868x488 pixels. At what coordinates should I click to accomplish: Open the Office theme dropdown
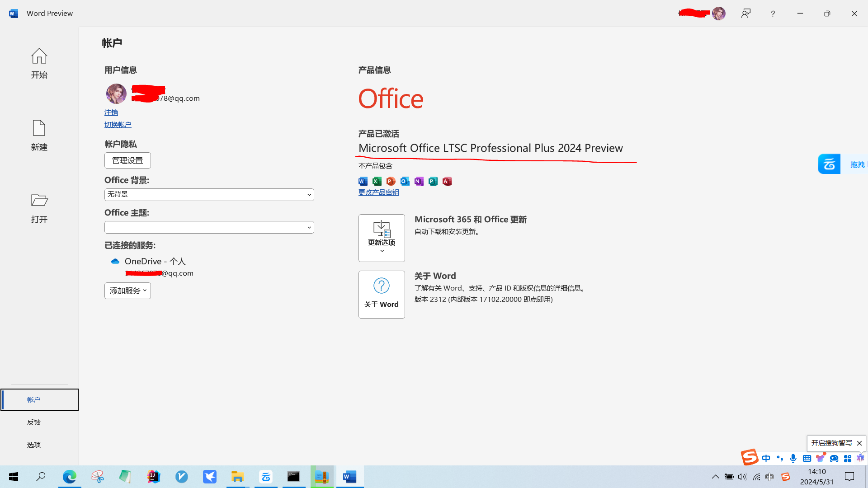click(209, 227)
